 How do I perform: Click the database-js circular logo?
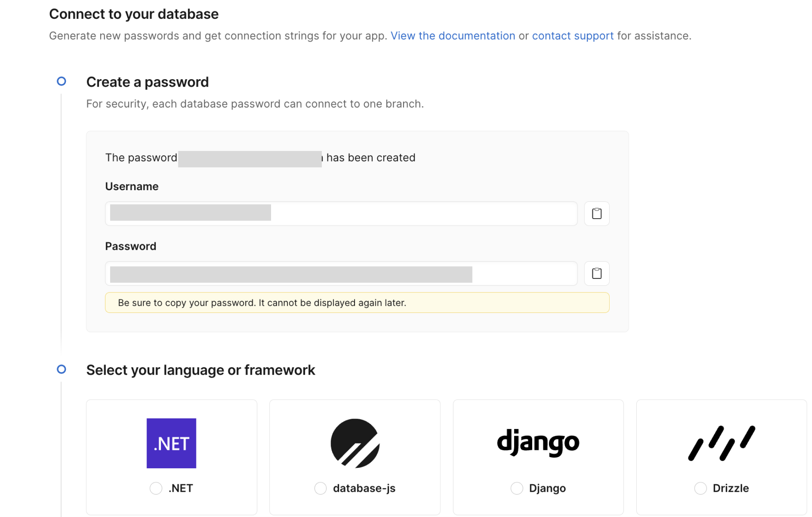355,443
